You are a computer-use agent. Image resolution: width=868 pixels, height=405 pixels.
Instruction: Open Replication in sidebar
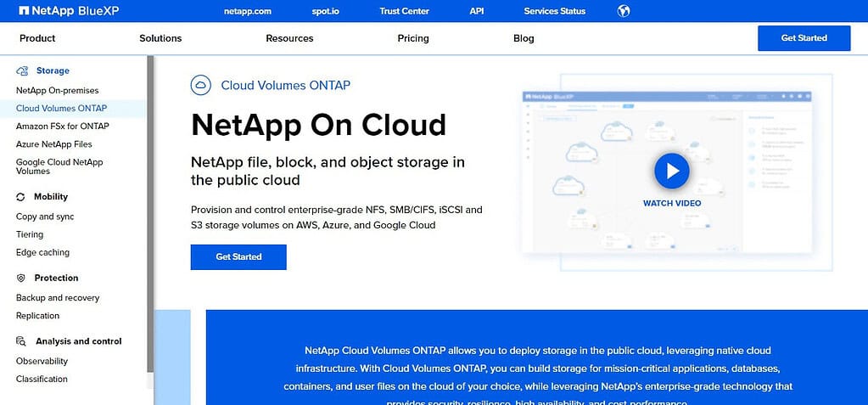(37, 316)
